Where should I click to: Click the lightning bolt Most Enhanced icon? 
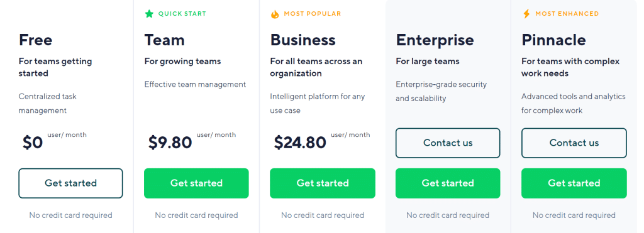[x=526, y=14]
